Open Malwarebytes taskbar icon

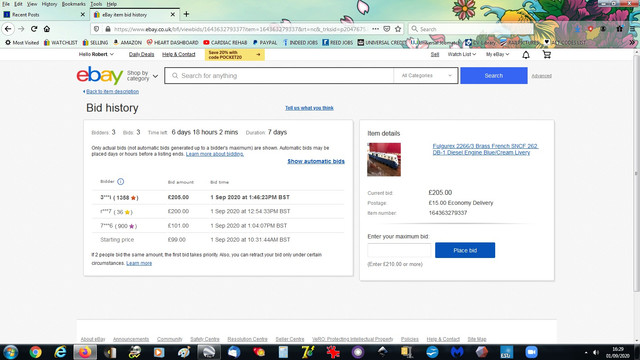pyautogui.click(x=457, y=352)
